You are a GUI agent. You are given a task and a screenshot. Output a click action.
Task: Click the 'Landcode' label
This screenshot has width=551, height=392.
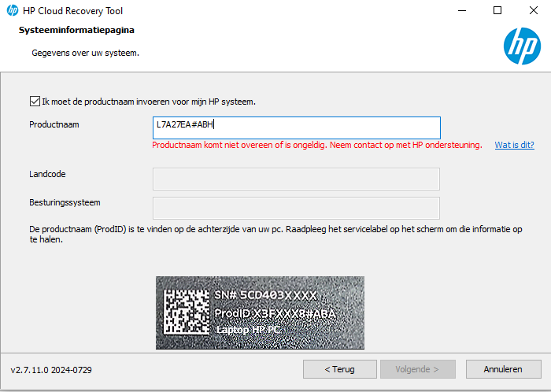(x=47, y=174)
